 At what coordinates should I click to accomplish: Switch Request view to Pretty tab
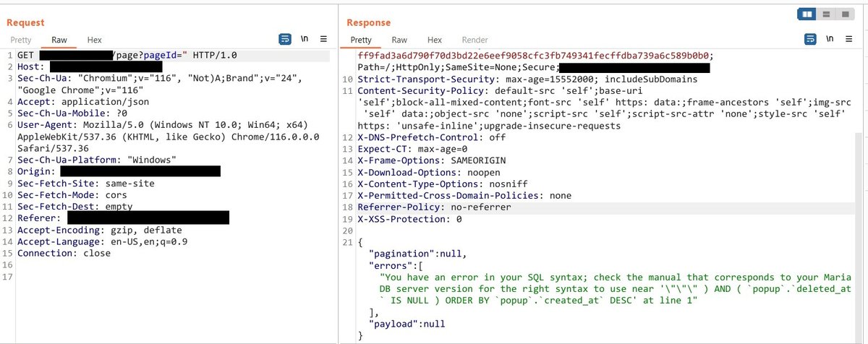coord(21,40)
